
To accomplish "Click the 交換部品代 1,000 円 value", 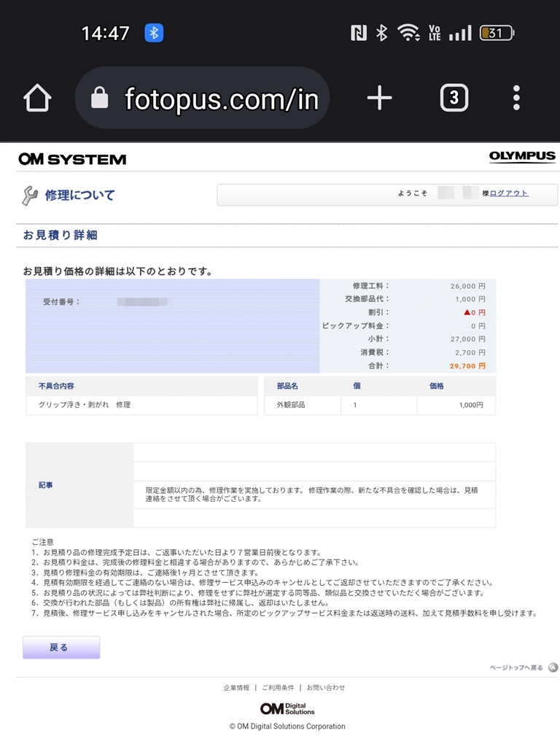I will [470, 299].
